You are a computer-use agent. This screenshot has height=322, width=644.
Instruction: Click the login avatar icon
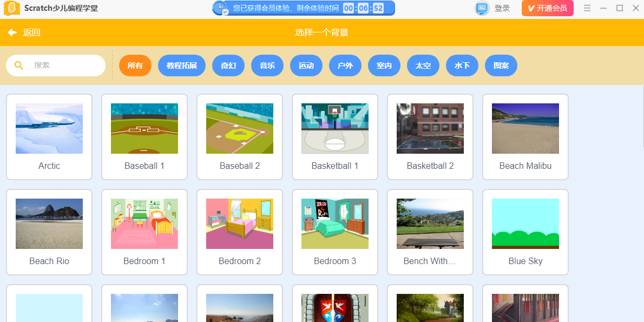[482, 8]
